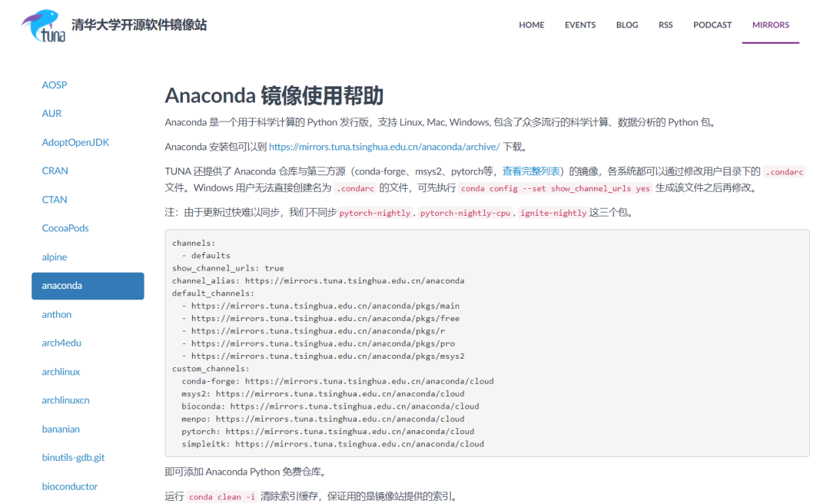The width and height of the screenshot is (830, 504).
Task: Click the conda-forge custom channel line
Action: [x=337, y=381]
